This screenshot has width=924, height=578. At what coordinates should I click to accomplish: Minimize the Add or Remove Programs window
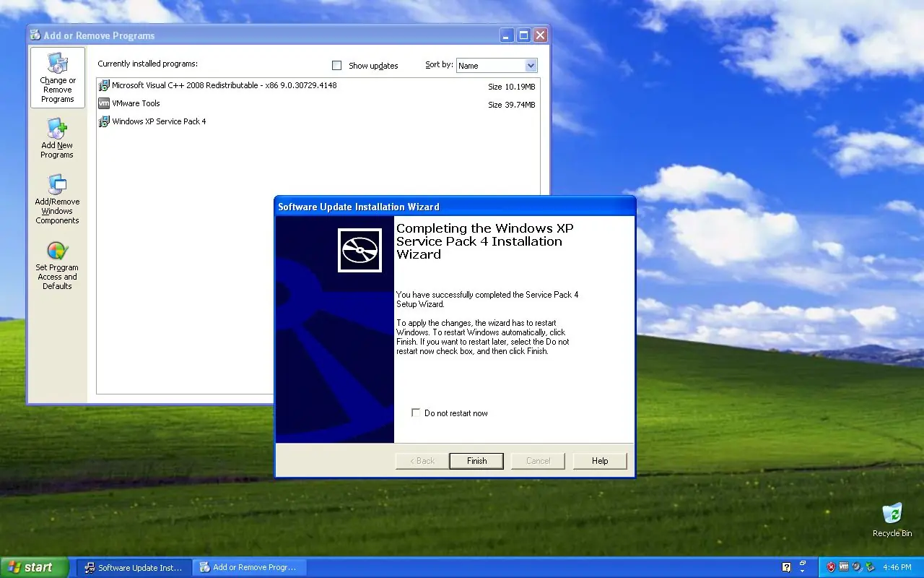point(507,35)
